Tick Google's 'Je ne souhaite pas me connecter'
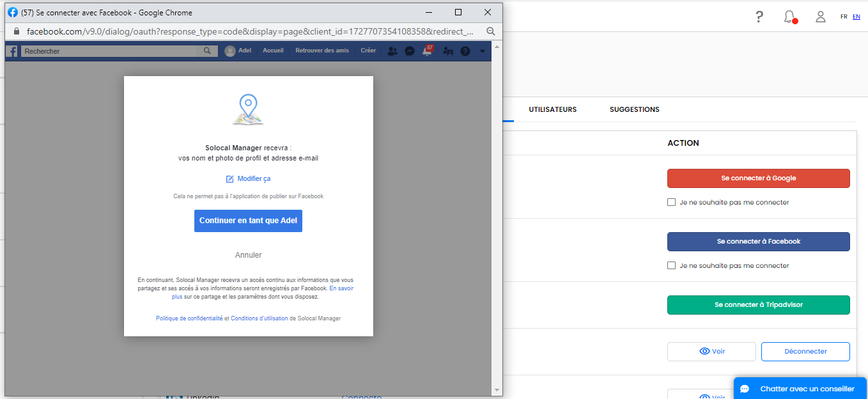Screen dimensions: 868x399 coord(671,202)
